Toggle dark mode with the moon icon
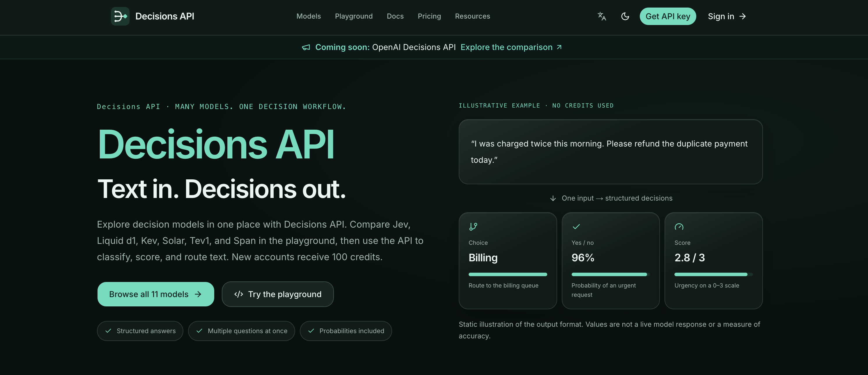868x375 pixels. (625, 16)
